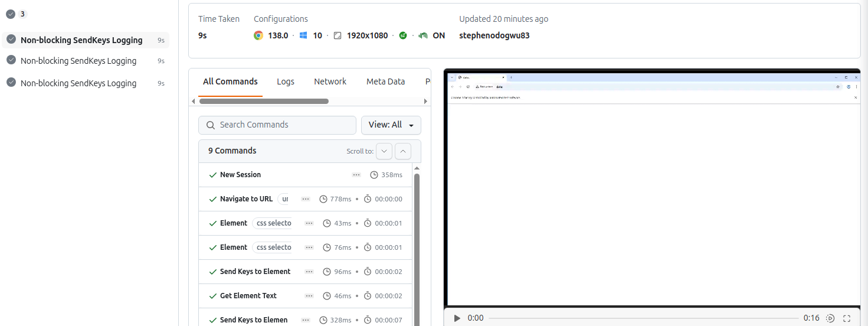Click the tunnel icon next to ON
This screenshot has height=326, width=868.
click(422, 35)
